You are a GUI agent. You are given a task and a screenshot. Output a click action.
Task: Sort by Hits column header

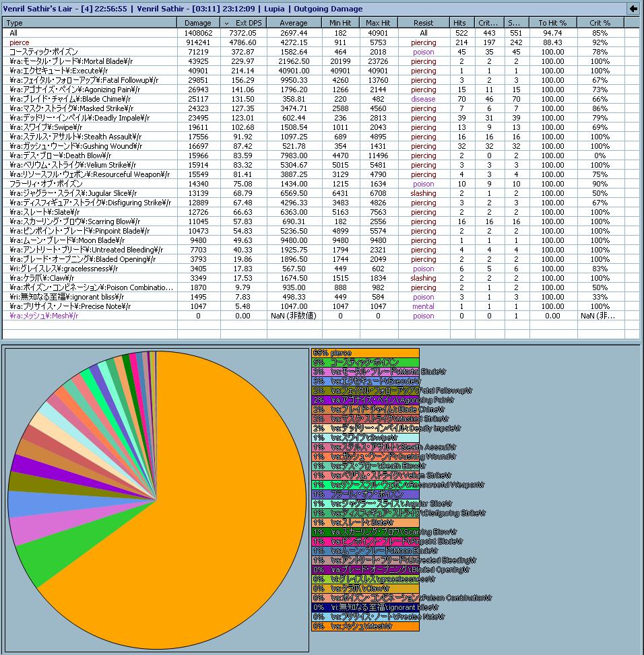[x=462, y=23]
